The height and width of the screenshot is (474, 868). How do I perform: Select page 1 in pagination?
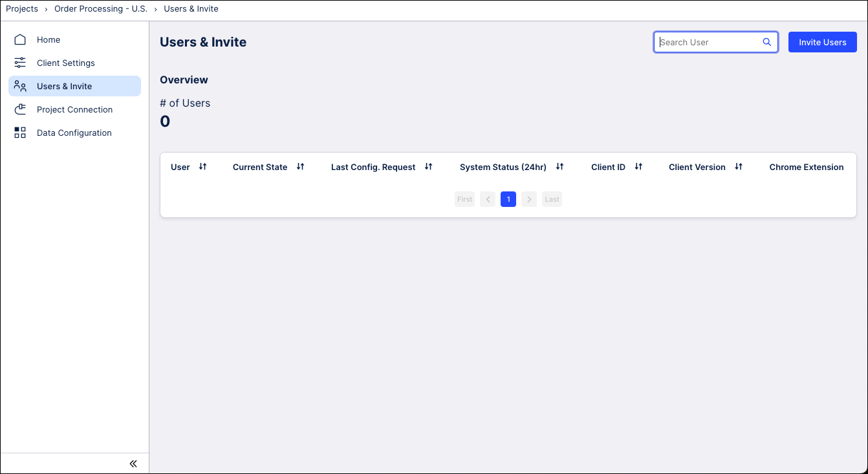(x=508, y=199)
